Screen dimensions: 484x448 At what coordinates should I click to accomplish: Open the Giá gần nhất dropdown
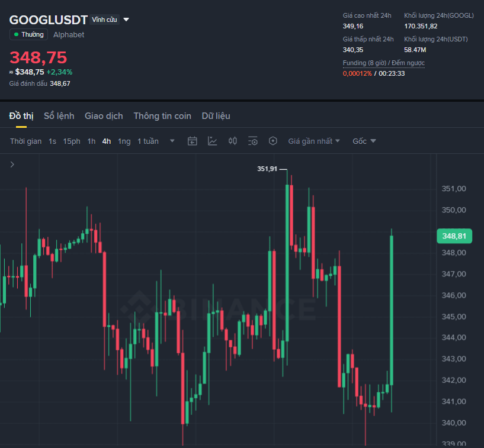314,141
